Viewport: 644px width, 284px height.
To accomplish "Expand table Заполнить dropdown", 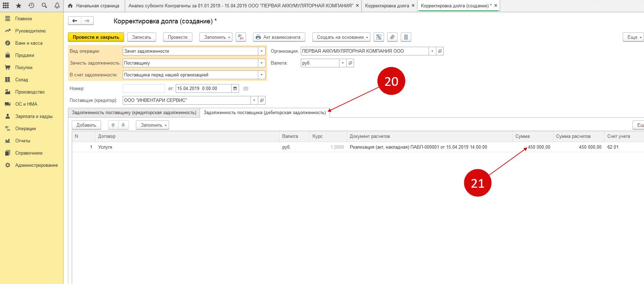I will tap(152, 125).
